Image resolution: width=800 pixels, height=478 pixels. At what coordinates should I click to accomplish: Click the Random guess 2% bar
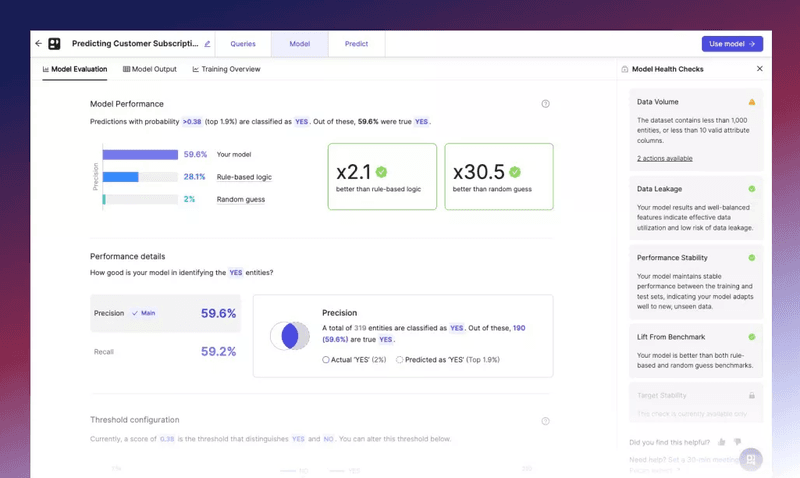(x=104, y=199)
